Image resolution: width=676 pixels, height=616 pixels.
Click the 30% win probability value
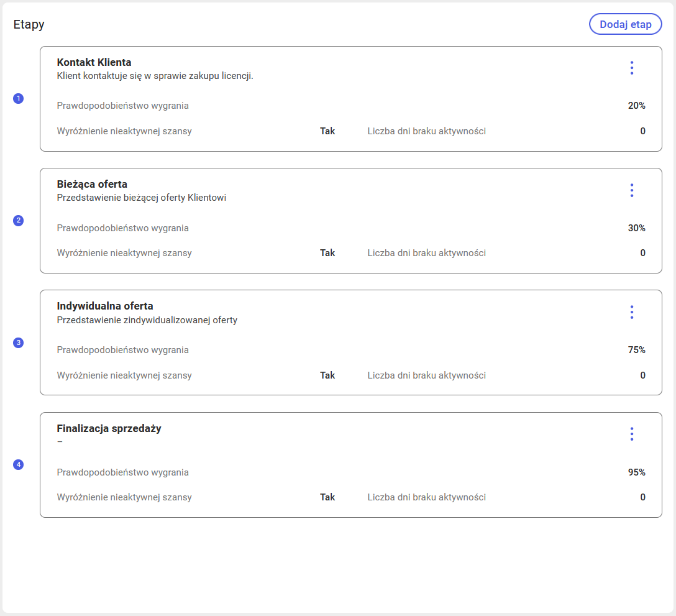[636, 228]
